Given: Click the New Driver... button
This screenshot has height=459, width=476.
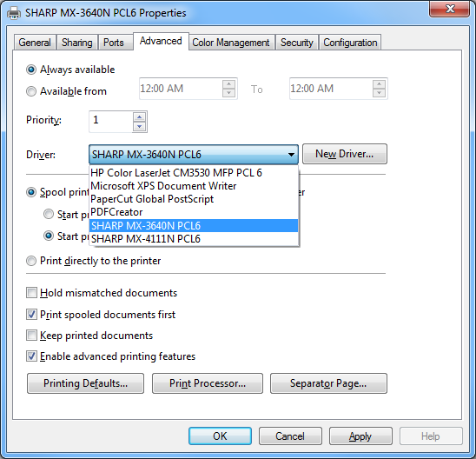Looking at the screenshot, I should pos(345,154).
